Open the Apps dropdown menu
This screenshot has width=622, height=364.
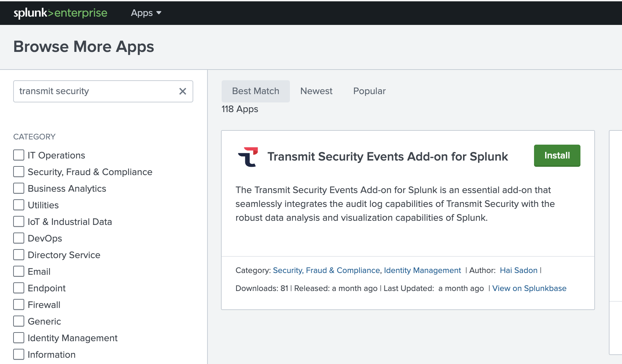click(146, 13)
